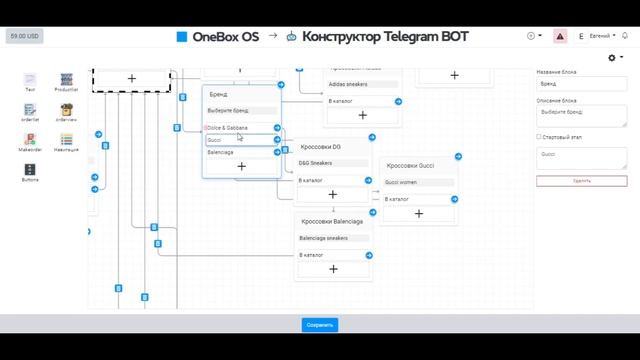
Task: Click arrow connector atop Кроссовки DG block
Action: pyautogui.click(x=372, y=138)
